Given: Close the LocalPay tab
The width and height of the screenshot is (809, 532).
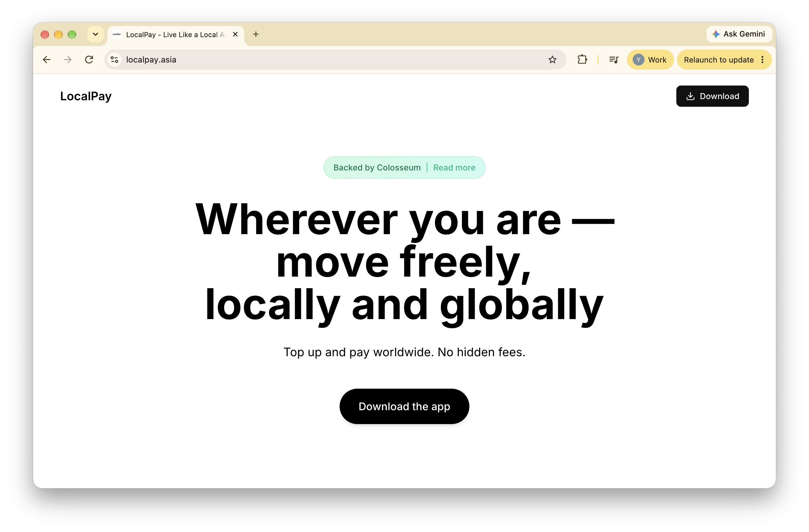Looking at the screenshot, I should tap(235, 34).
